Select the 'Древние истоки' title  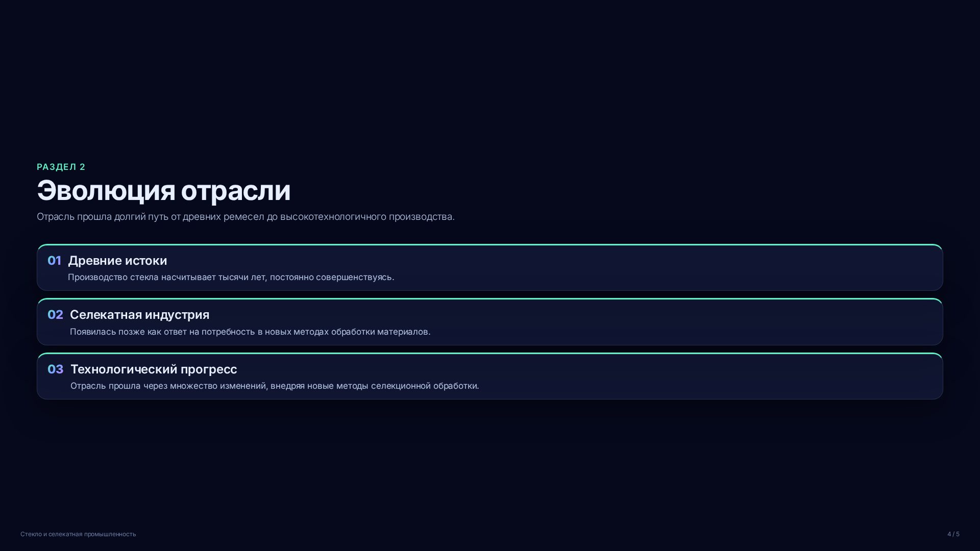pos(117,261)
